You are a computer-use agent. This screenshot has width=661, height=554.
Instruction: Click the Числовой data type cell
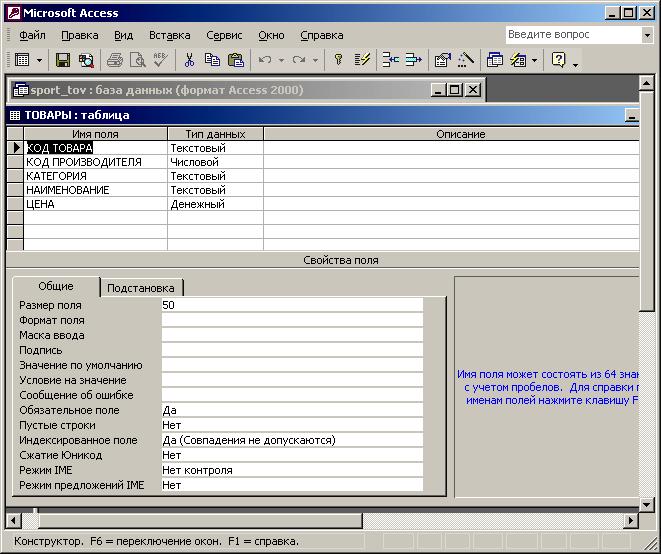(215, 162)
